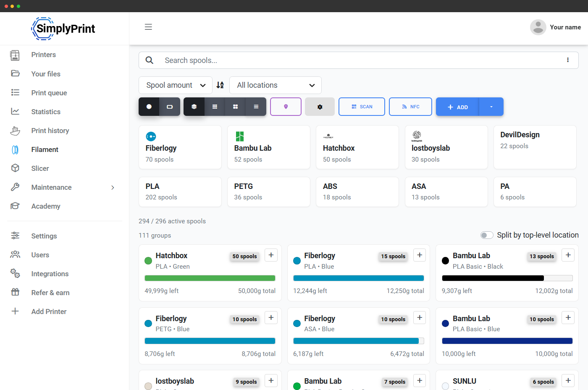Image resolution: width=588 pixels, height=390 pixels.
Task: Add a spool to Fiberlogy PLA Blue
Action: point(420,255)
